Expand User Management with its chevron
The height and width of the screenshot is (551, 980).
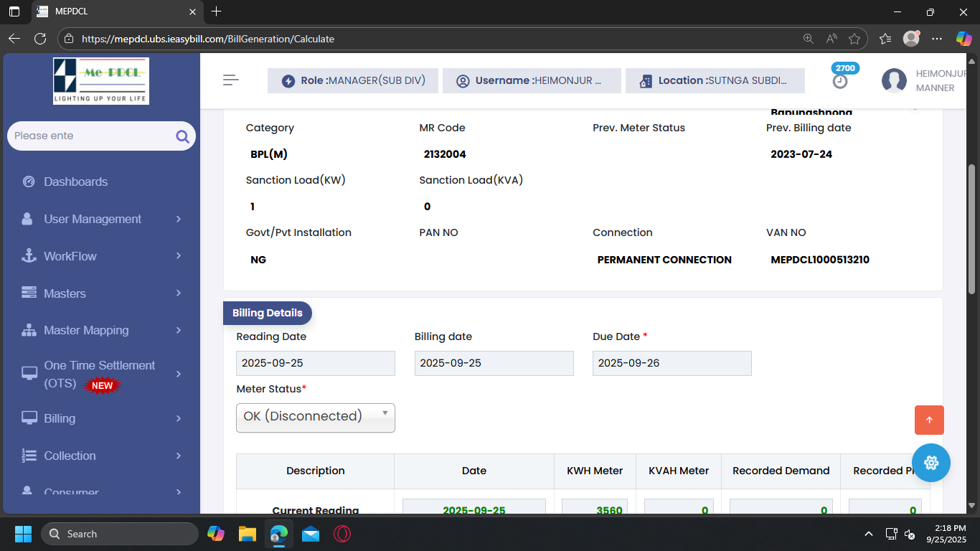[179, 219]
